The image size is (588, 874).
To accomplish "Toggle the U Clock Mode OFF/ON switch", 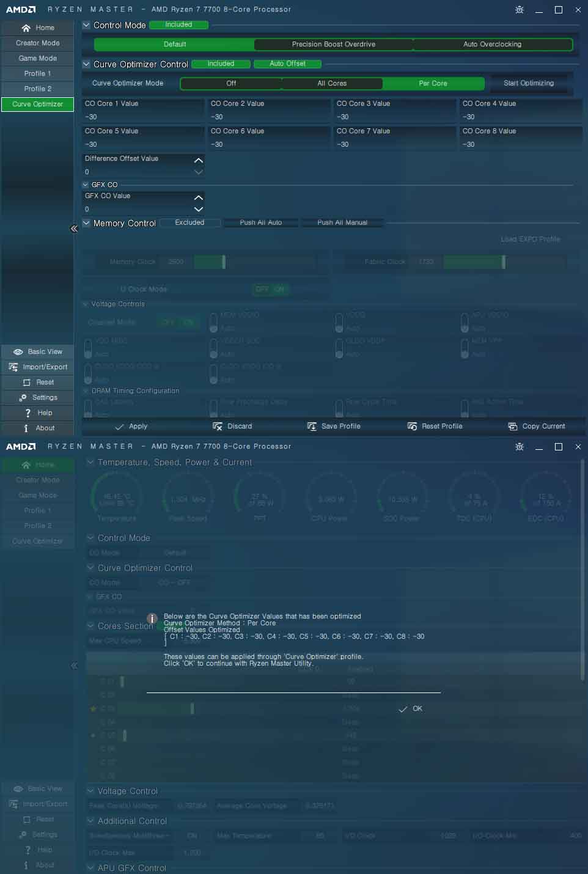I will click(271, 290).
